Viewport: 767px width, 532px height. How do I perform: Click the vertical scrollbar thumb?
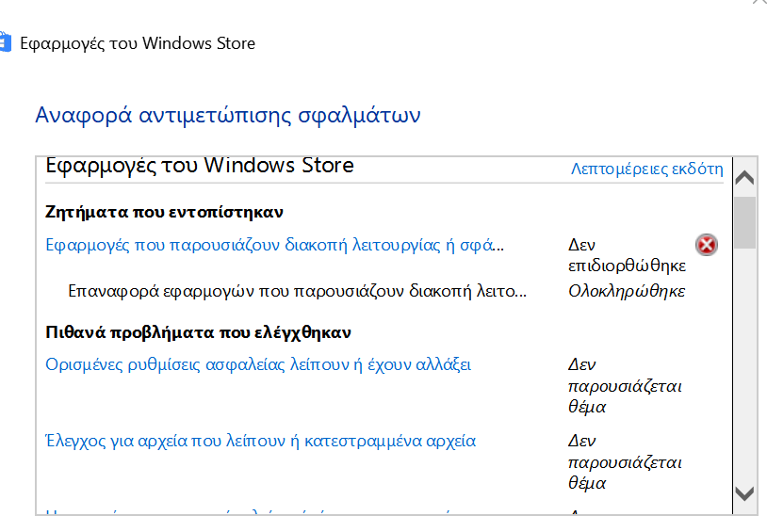click(744, 222)
